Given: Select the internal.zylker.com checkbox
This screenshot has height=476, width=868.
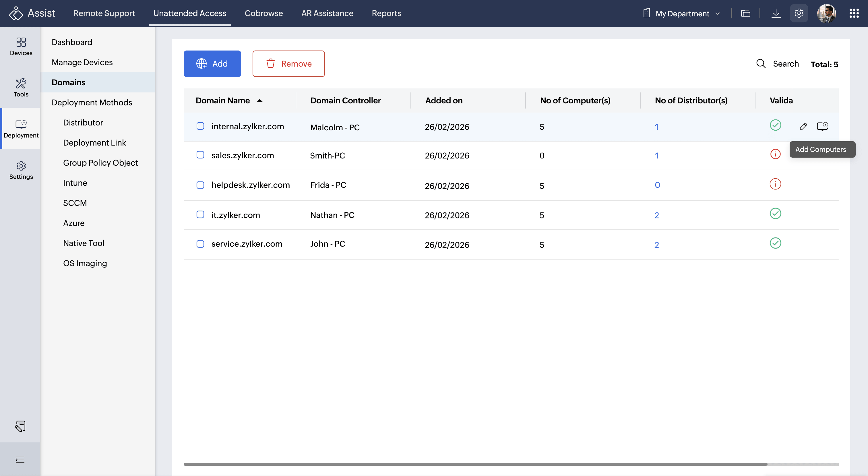Looking at the screenshot, I should coord(200,126).
